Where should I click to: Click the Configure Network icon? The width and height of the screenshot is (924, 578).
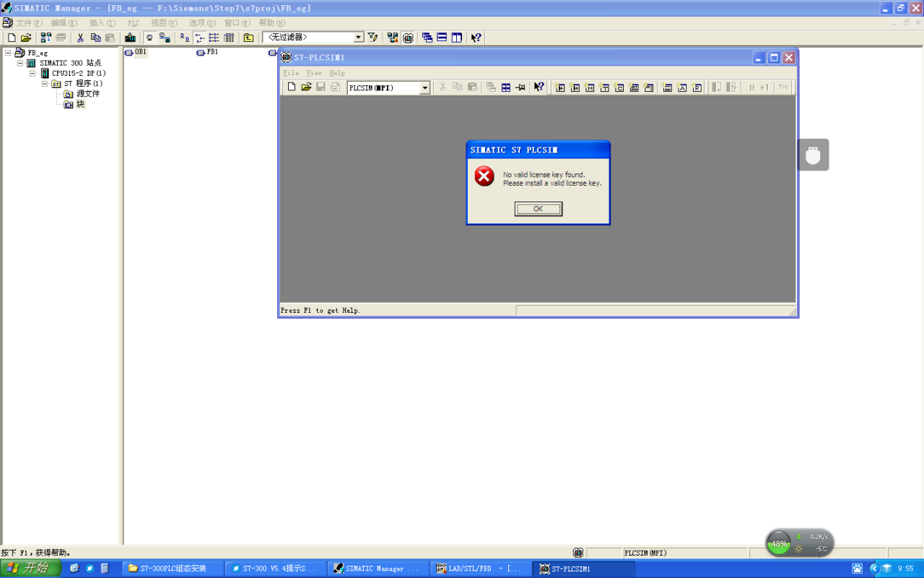pyautogui.click(x=393, y=38)
